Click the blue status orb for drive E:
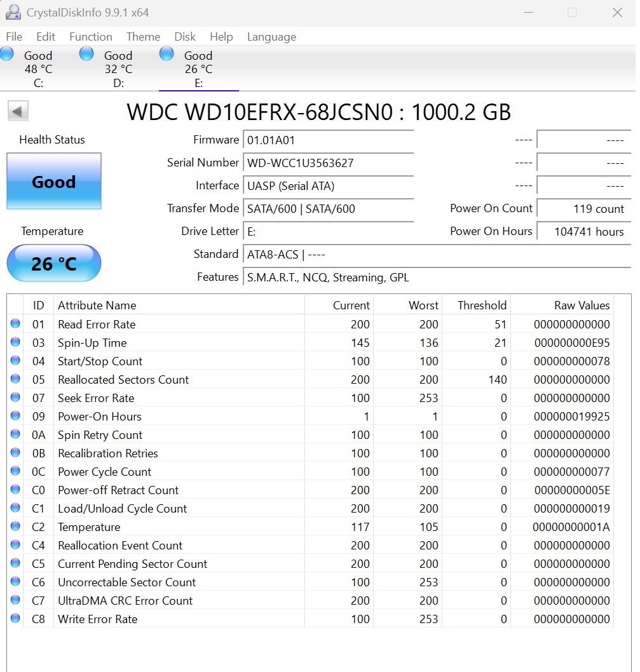Viewport: 640px width, 672px height. 167,54
